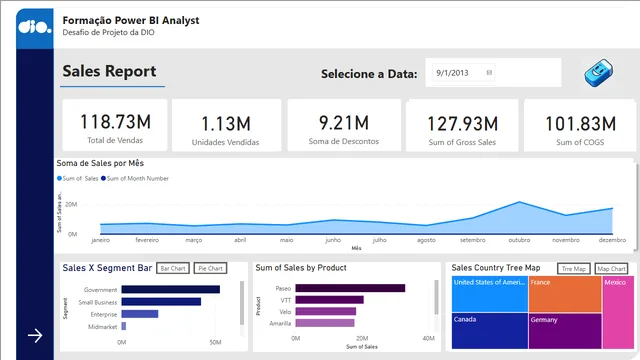Select the Amarilla product bar
Viewport: 640px width, 360px height.
tap(325, 323)
